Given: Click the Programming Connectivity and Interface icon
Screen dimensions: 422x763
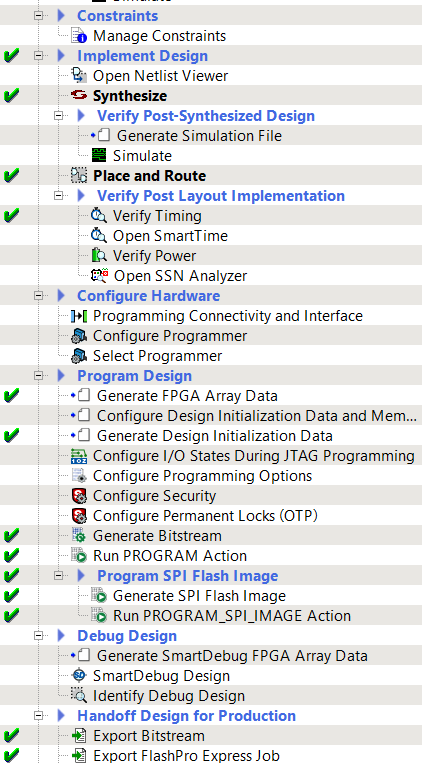Looking at the screenshot, I should 78,316.
